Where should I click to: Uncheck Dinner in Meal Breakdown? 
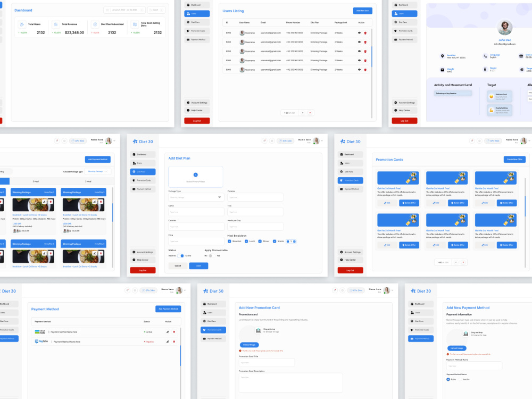point(260,241)
